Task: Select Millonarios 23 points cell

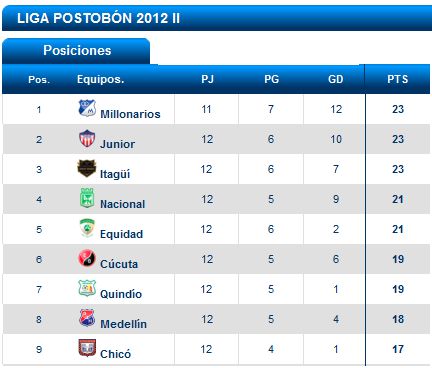Action: point(398,109)
